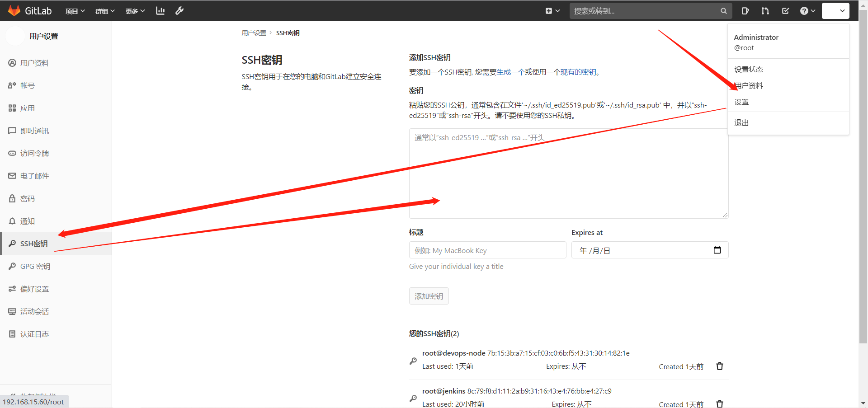The width and height of the screenshot is (868, 408).
Task: Open the issues icon in top bar
Action: pyautogui.click(x=745, y=11)
